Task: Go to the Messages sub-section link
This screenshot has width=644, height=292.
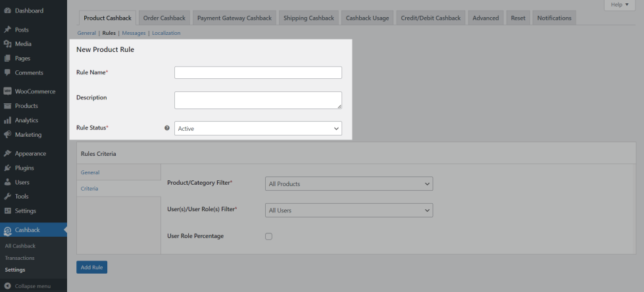Action: (134, 33)
